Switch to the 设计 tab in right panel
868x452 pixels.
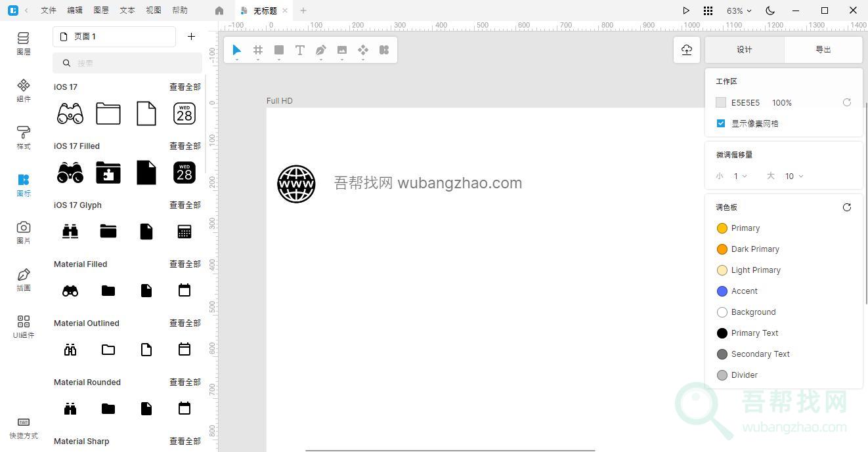pos(744,49)
